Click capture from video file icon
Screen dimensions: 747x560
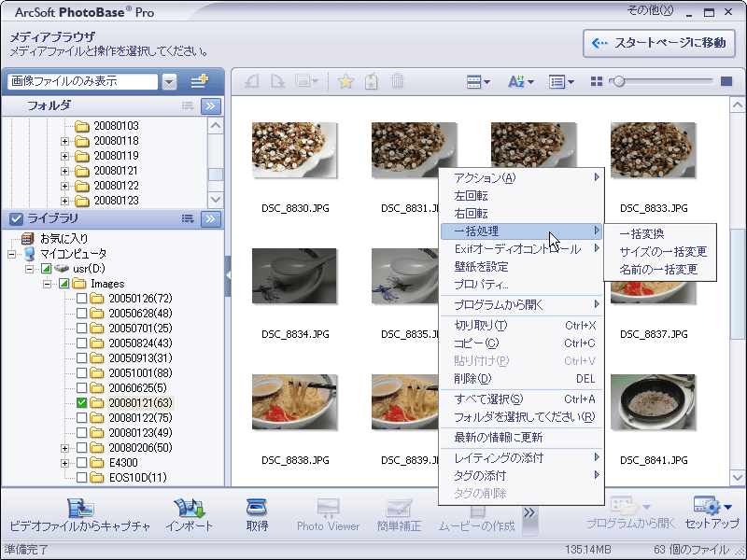click(80, 508)
